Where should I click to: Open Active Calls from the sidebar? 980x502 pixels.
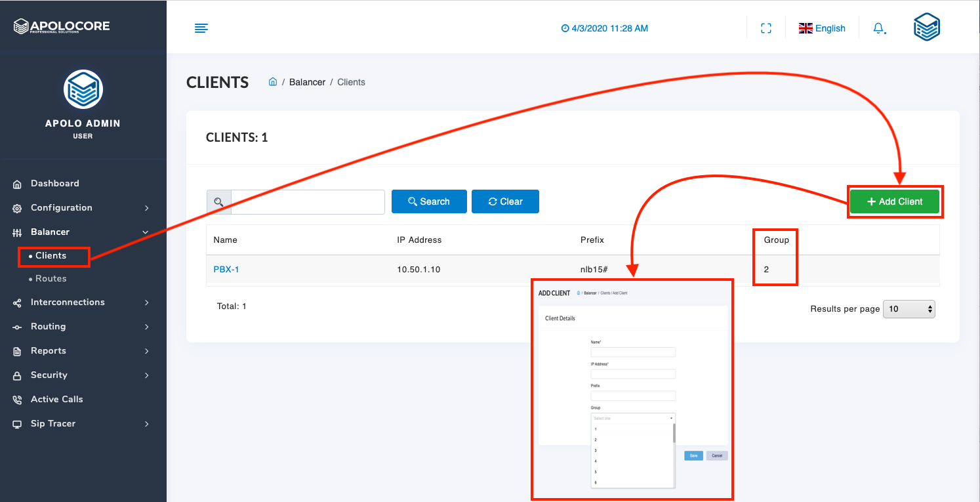click(x=56, y=399)
